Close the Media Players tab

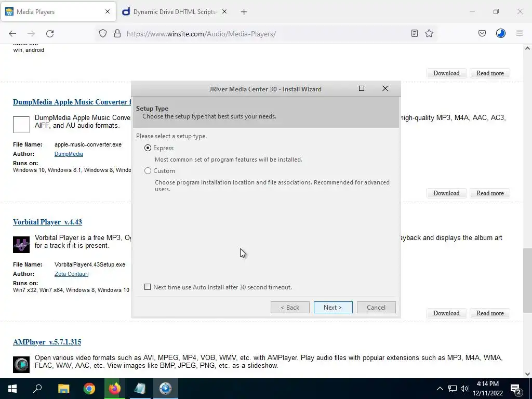pos(108,11)
